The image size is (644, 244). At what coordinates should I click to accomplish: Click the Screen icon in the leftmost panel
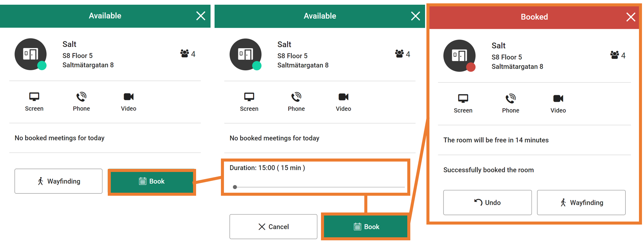[x=34, y=97]
